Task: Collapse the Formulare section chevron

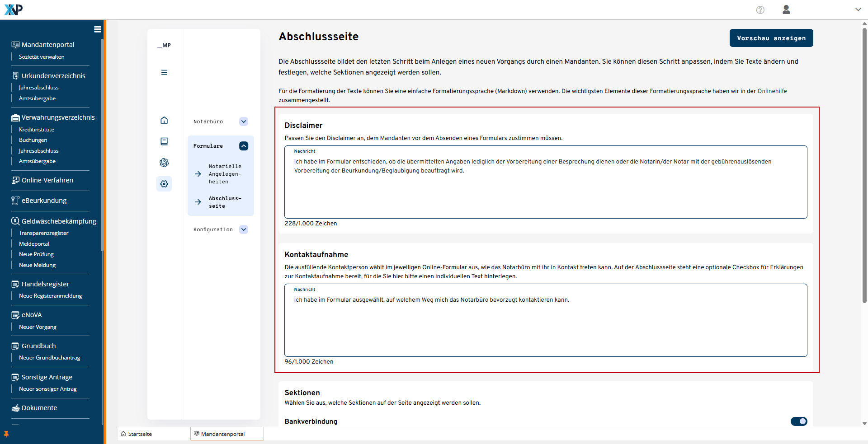Action: pos(244,146)
